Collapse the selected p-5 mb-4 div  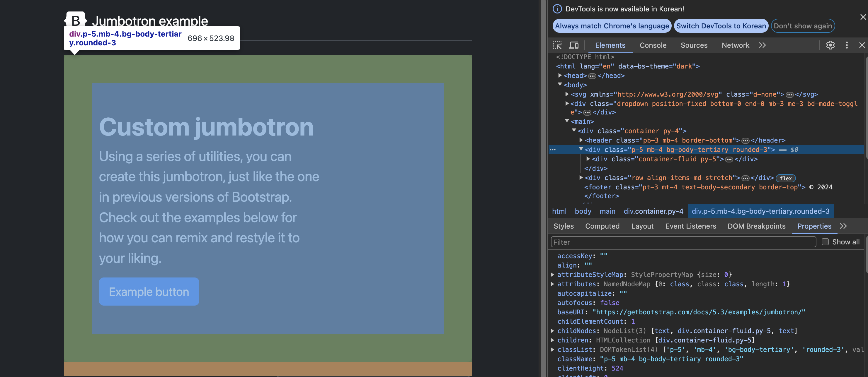point(581,149)
